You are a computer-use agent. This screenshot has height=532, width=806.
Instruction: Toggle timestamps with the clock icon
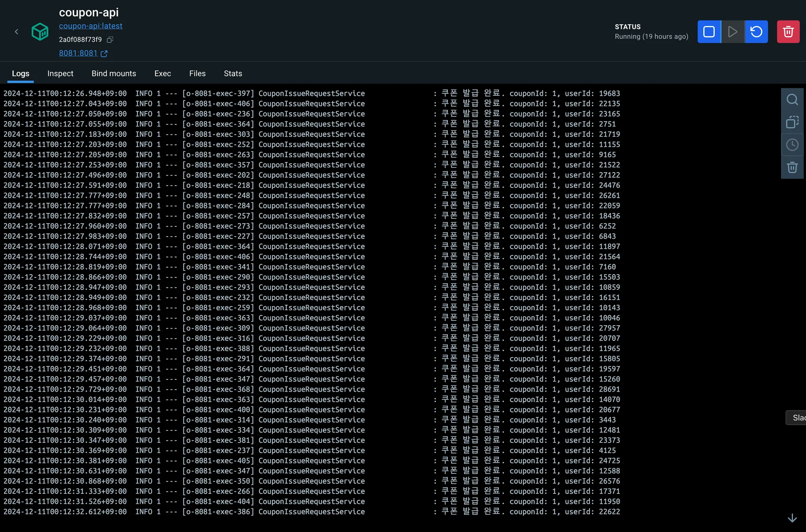pos(792,145)
